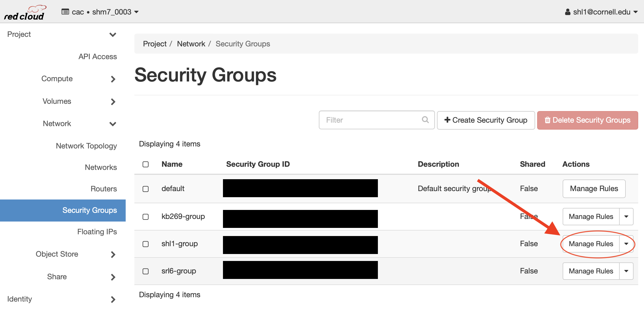Open the cac shm7_0003 project selector

point(100,12)
